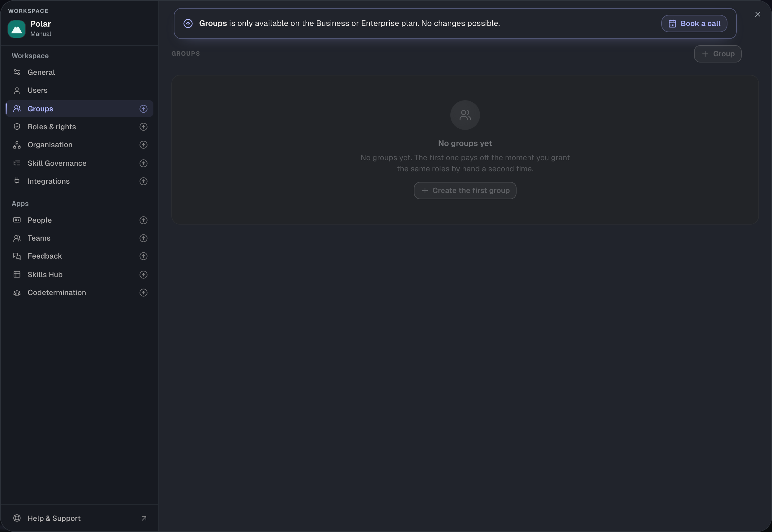Click the upgrade arrow badge beside Organisation
Image resolution: width=772 pixels, height=532 pixels.
[x=143, y=145]
